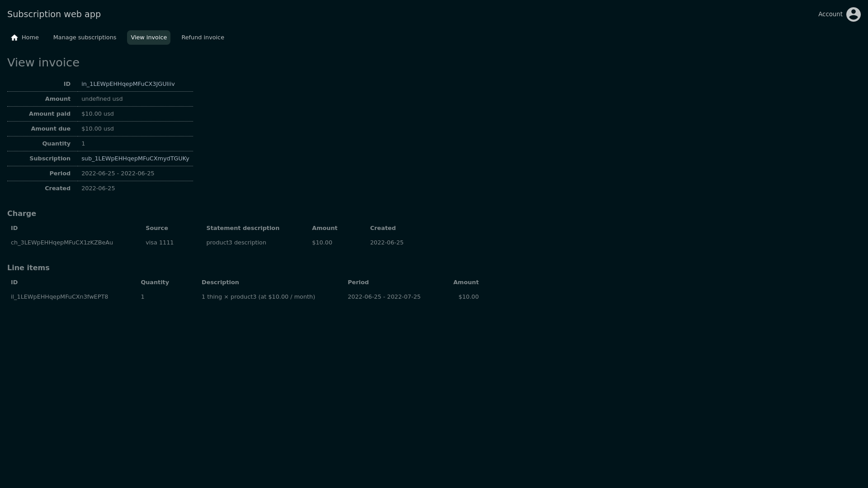Open Manage subscriptions tab

[x=85, y=38]
